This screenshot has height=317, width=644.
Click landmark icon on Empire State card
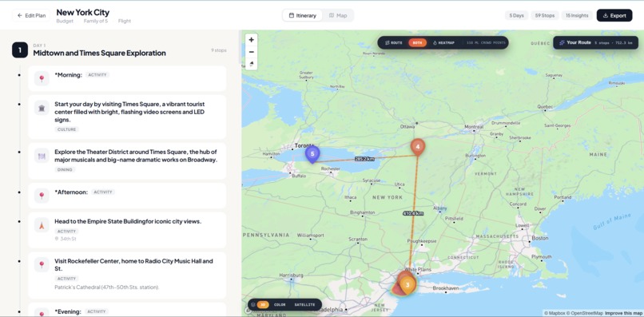[x=42, y=224]
